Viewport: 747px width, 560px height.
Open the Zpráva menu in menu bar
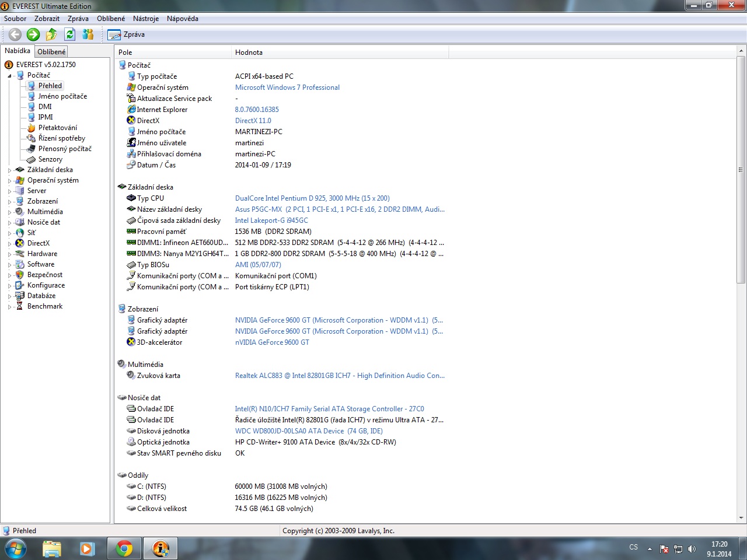[x=78, y=19]
